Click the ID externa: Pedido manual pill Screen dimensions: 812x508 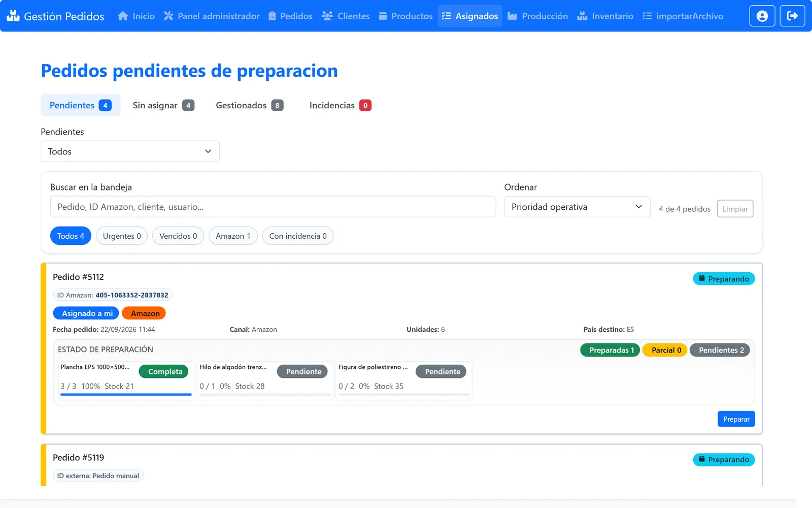point(98,476)
